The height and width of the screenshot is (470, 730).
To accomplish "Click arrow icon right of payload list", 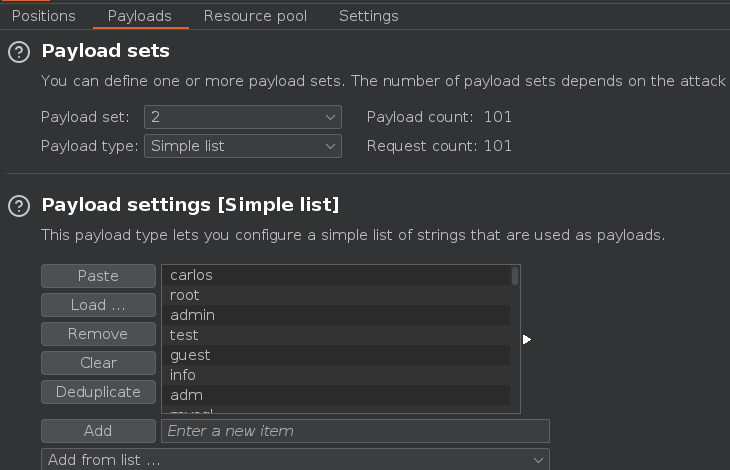I will pyautogui.click(x=527, y=340).
